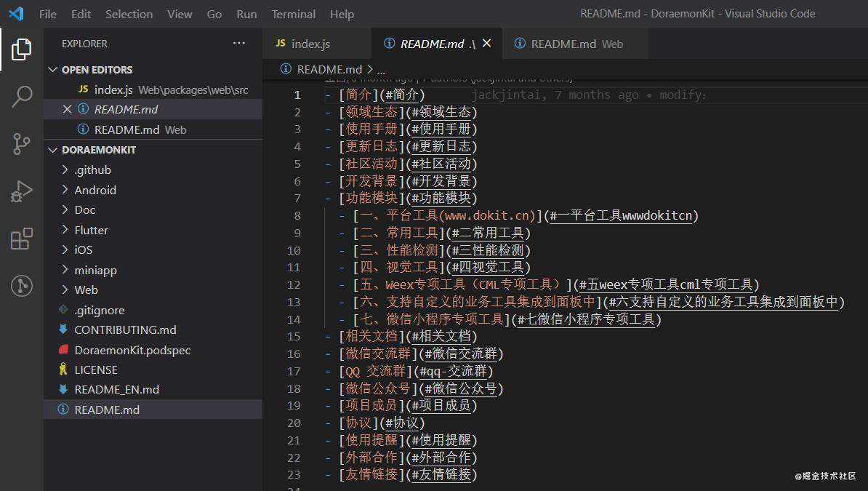This screenshot has height=491, width=868.
Task: Click the #领域生态 link on line 2
Action: 441,112
